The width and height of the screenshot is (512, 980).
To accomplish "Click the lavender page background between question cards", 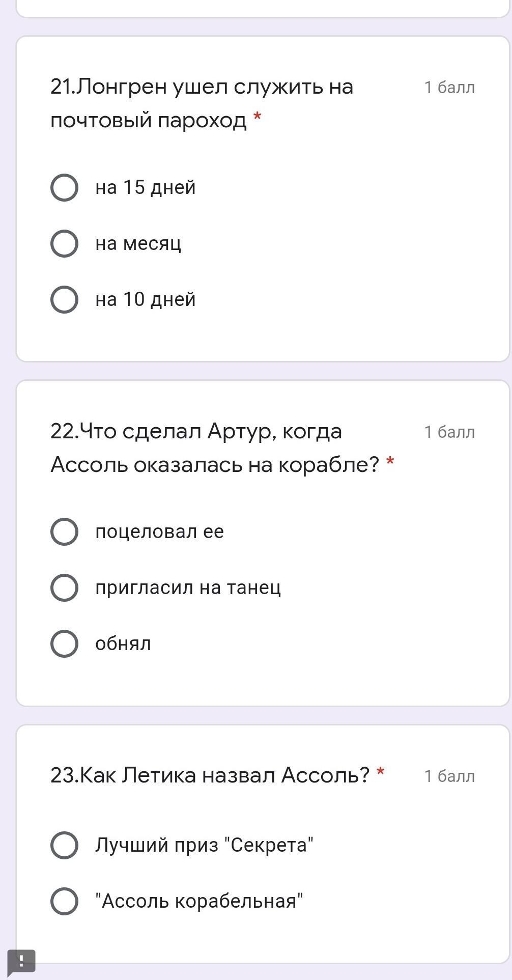I will tap(263, 371).
